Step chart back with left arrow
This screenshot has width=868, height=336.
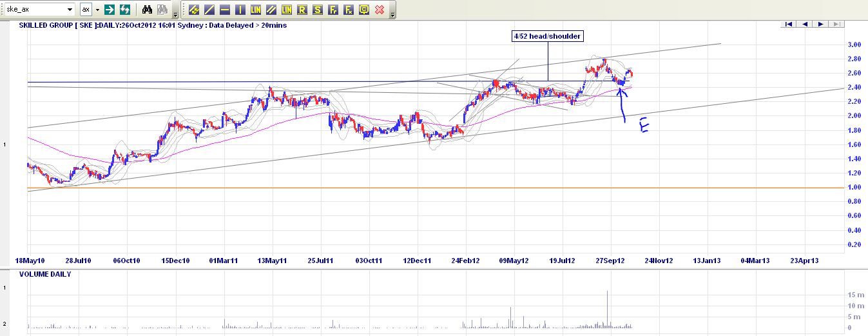(x=804, y=24)
